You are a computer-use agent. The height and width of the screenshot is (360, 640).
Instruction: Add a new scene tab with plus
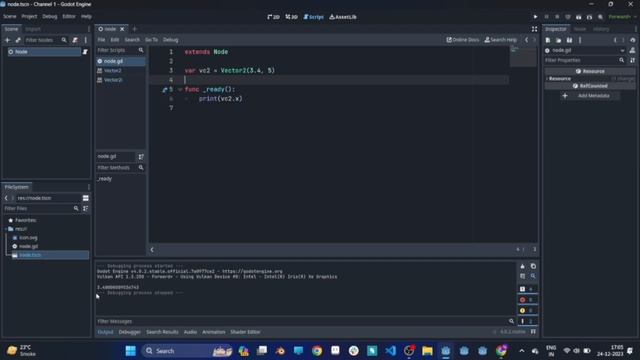[134, 29]
